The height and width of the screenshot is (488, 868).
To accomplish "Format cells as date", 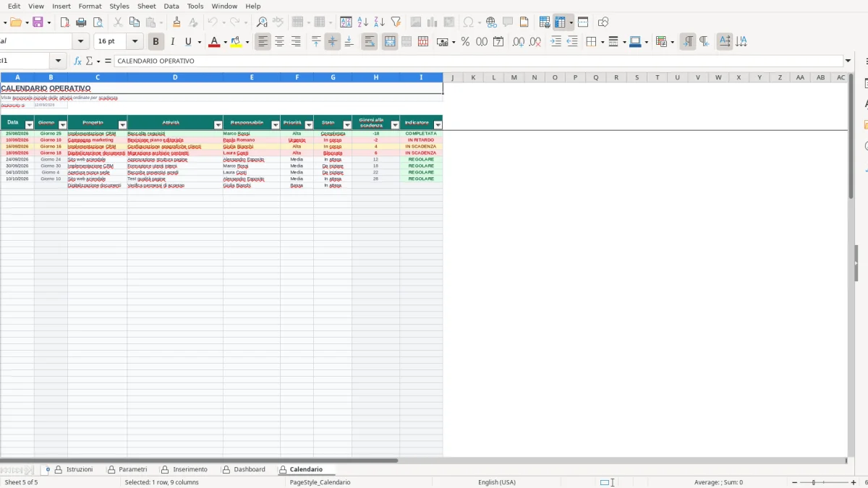I will coord(498,42).
